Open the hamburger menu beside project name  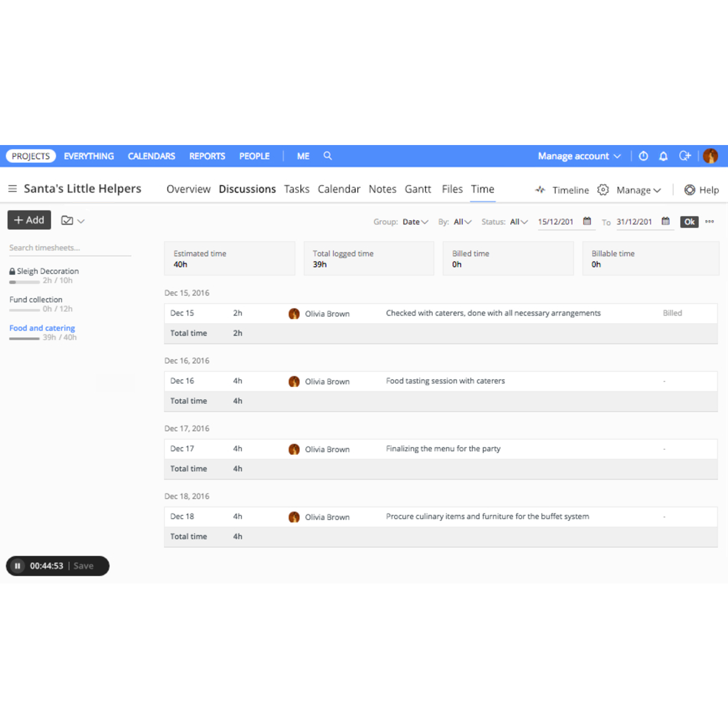pos(13,188)
